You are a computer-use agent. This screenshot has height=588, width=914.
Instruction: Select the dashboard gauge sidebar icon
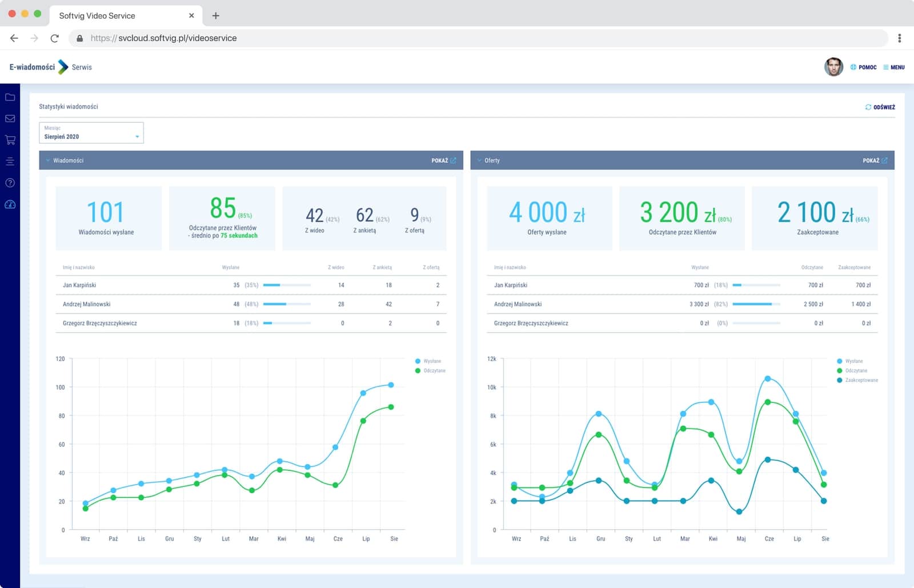pos(10,204)
